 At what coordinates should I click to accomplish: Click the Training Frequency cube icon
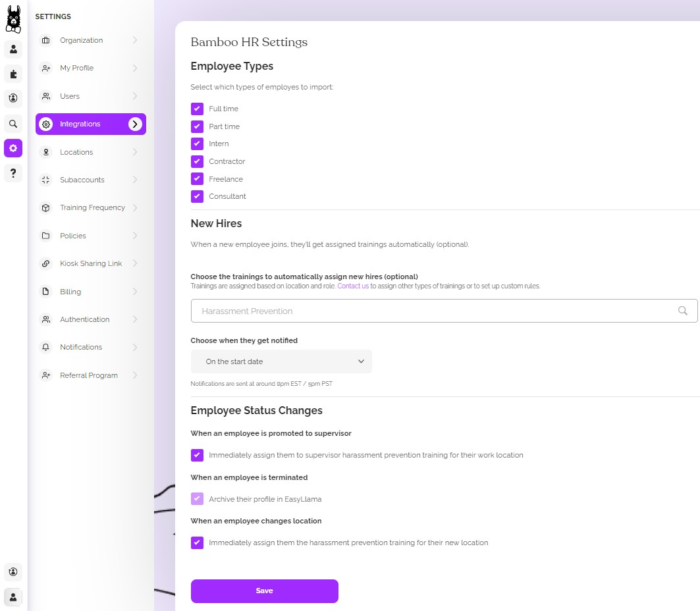[x=46, y=208]
